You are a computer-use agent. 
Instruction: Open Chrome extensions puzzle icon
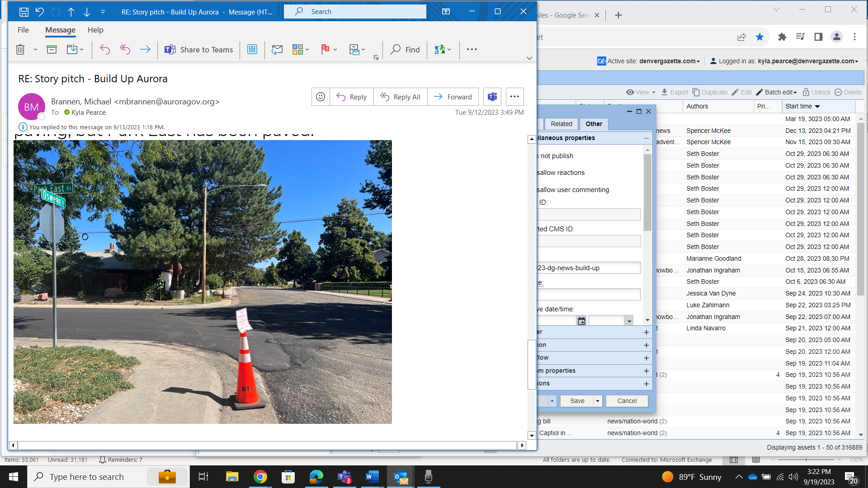tap(782, 37)
